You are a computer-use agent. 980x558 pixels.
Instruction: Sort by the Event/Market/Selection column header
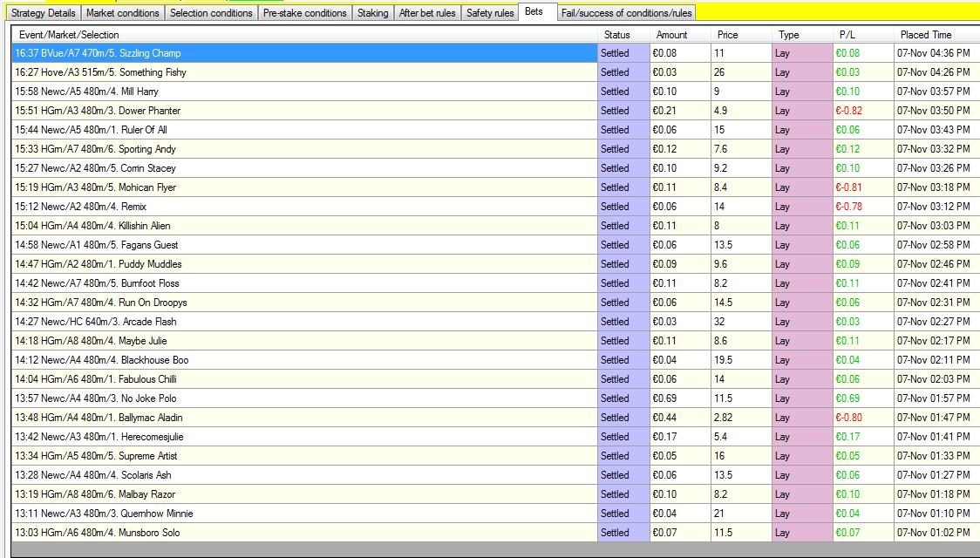[x=304, y=34]
